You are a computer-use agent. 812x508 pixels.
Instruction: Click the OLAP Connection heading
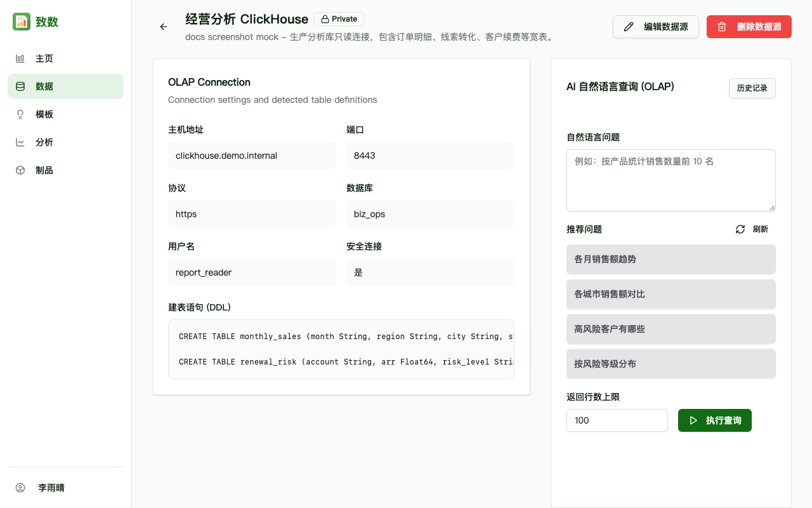(x=209, y=82)
